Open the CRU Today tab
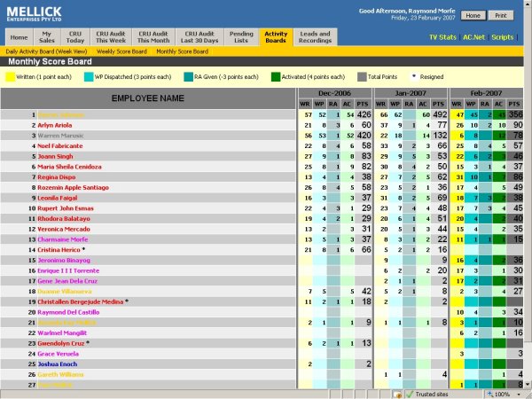Screen dimensions: 532x399 (75, 37)
